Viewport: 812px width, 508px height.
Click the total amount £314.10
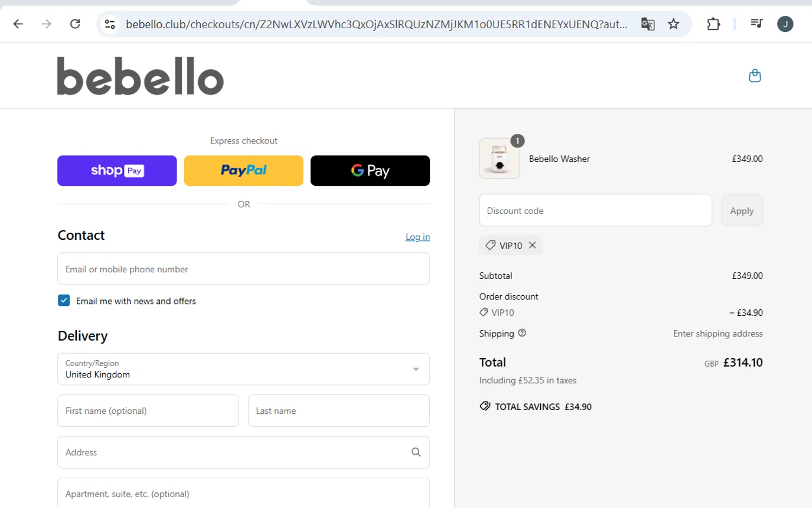[743, 362]
